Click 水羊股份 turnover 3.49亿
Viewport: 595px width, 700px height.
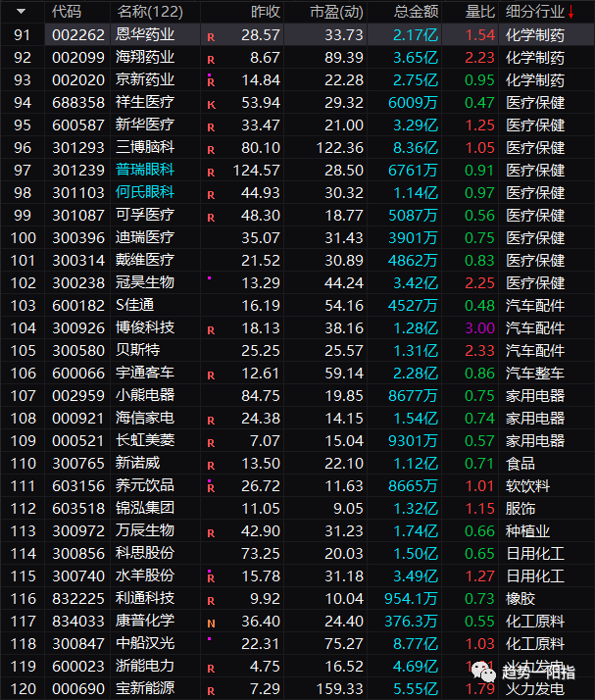click(415, 576)
